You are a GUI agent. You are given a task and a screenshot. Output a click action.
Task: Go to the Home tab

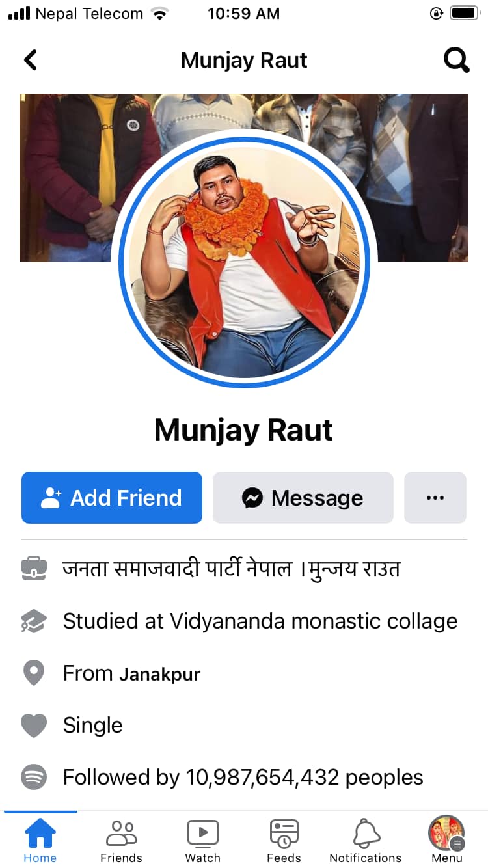40,840
